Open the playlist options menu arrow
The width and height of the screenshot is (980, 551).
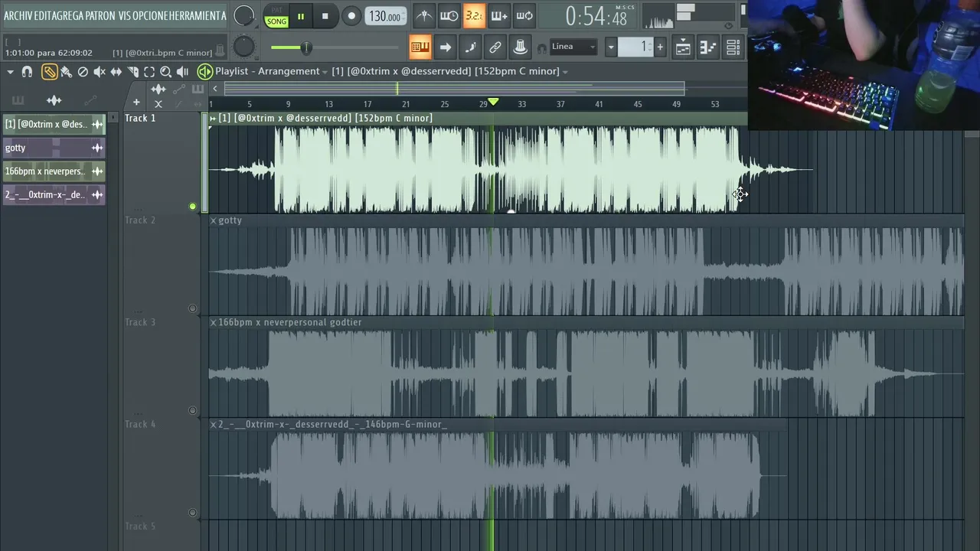[x=10, y=72]
